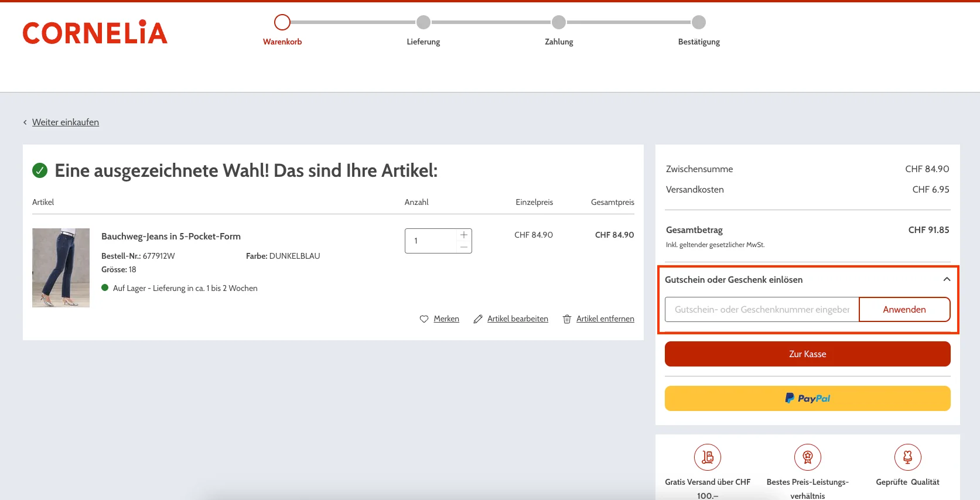Click the Gesamtbetrag CHF 91.85 value

pyautogui.click(x=928, y=230)
